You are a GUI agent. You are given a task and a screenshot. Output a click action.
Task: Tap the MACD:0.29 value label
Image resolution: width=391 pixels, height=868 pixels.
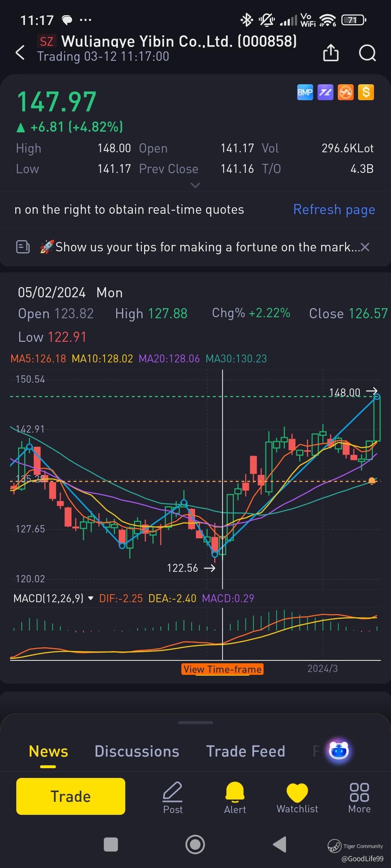coord(228,598)
